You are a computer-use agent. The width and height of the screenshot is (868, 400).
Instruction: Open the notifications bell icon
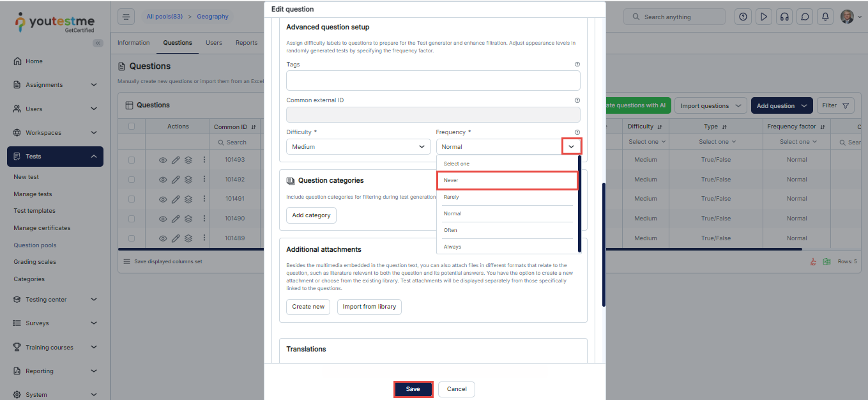coord(826,17)
